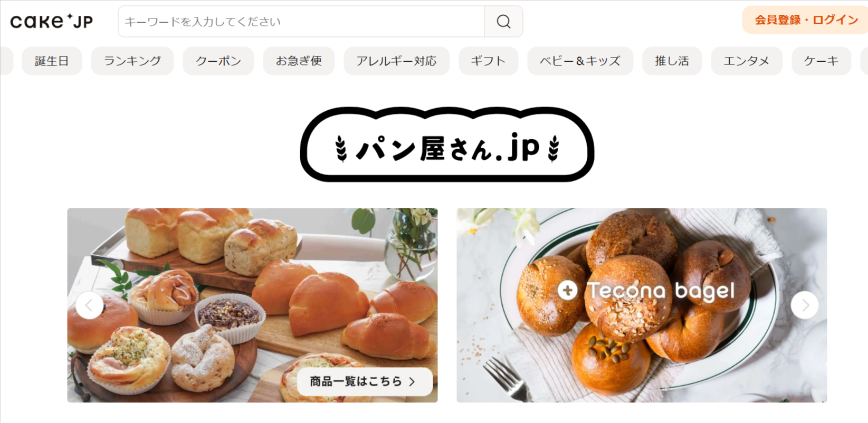This screenshot has height=423, width=868.
Task: Open the Cake.jp logo home link
Action: 51,21
